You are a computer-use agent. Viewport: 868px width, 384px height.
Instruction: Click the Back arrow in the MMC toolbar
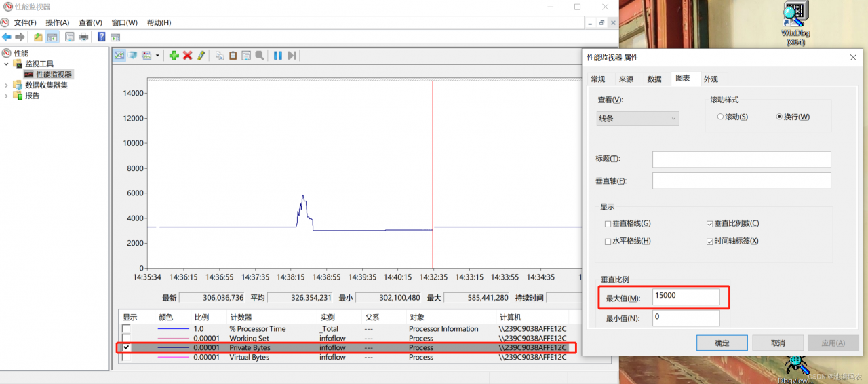click(x=7, y=37)
